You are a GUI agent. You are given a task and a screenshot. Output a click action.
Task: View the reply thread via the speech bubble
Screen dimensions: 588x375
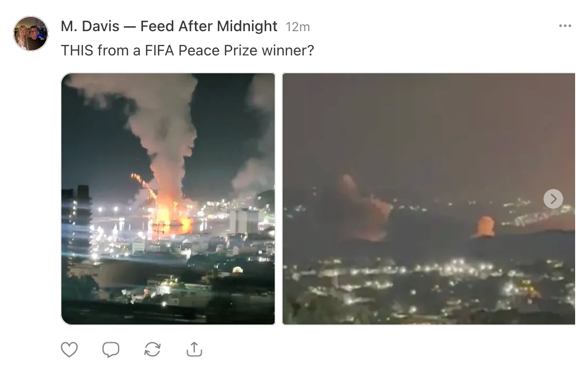click(x=111, y=350)
